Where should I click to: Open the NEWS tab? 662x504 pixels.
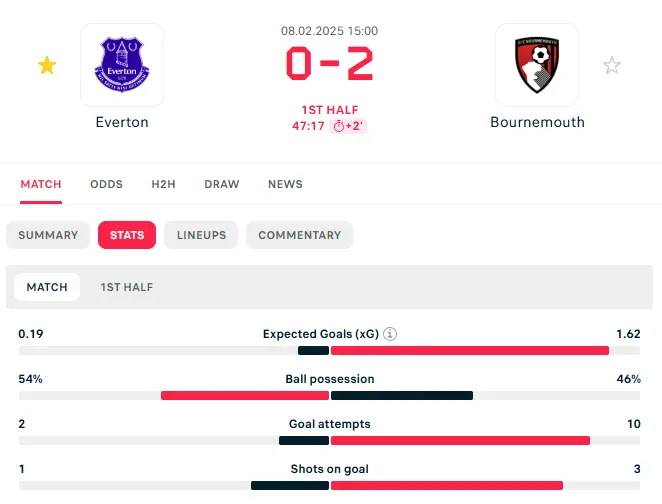285,184
